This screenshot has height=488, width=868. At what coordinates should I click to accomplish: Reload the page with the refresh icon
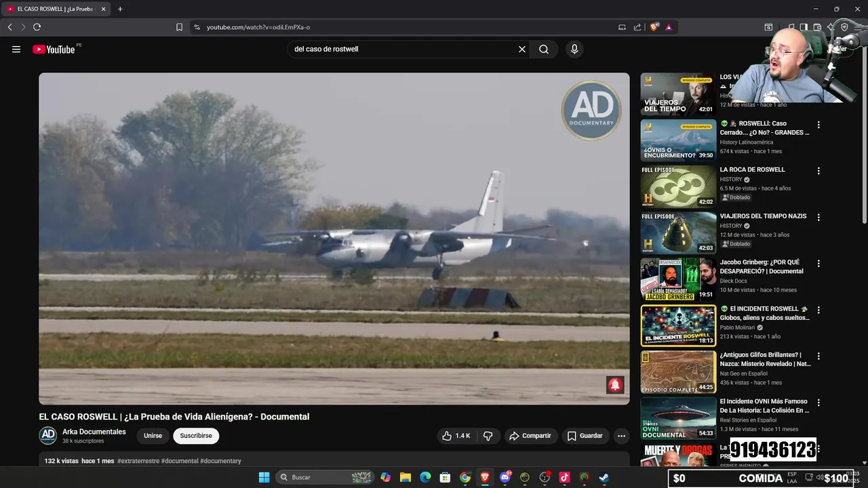tap(37, 27)
